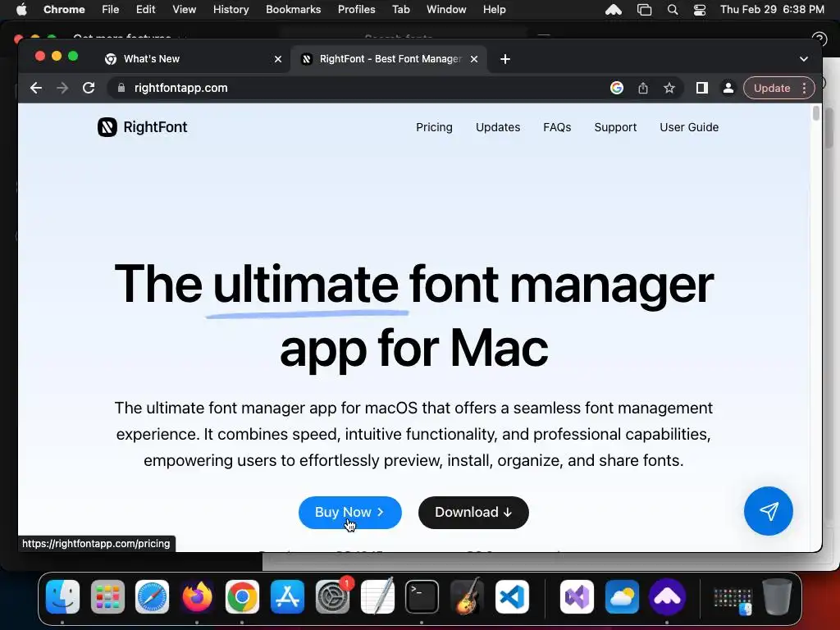Click the Stage Manager menu bar icon
The height and width of the screenshot is (630, 840).
point(645,10)
